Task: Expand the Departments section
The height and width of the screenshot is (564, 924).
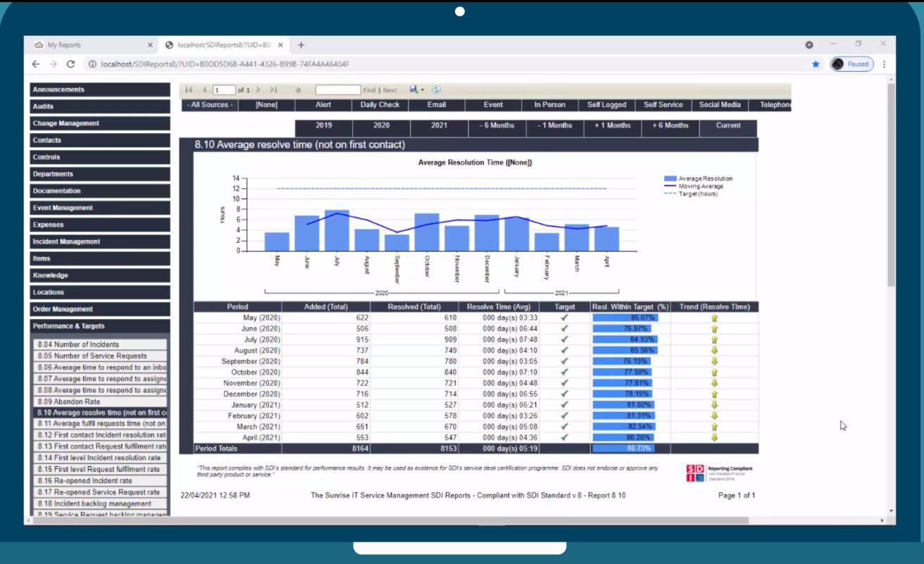Action: [100, 174]
